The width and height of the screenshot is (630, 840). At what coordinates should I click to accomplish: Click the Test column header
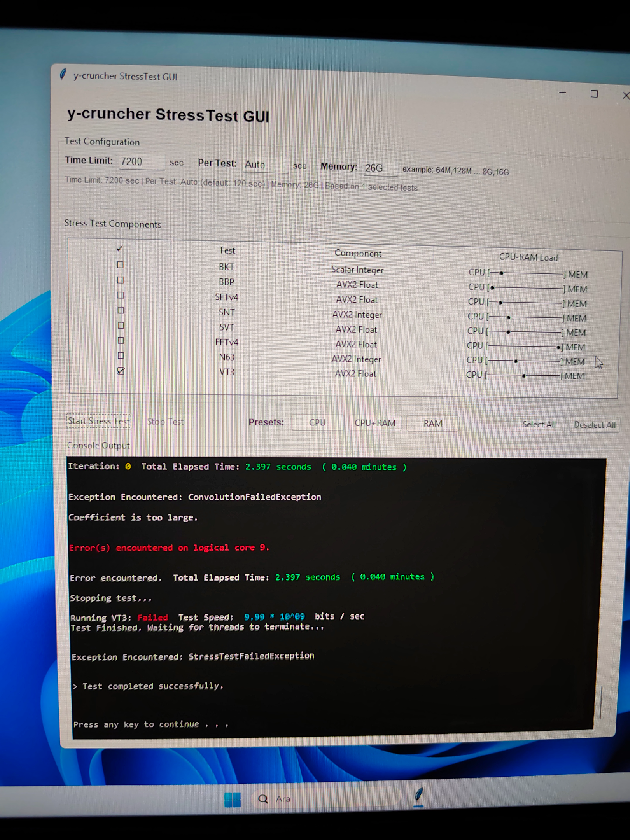[x=227, y=250]
